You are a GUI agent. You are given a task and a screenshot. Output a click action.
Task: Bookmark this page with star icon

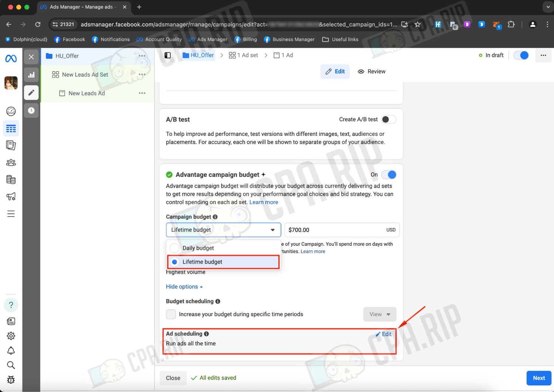coord(417,24)
